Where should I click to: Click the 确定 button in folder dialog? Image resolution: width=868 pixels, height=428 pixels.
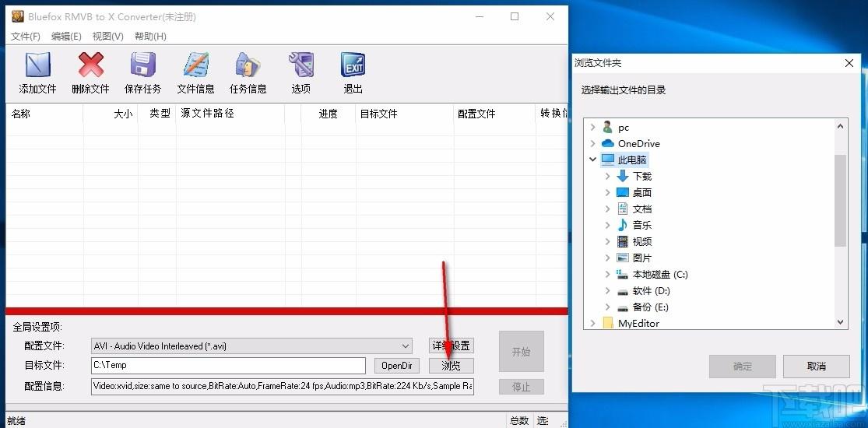pyautogui.click(x=743, y=367)
